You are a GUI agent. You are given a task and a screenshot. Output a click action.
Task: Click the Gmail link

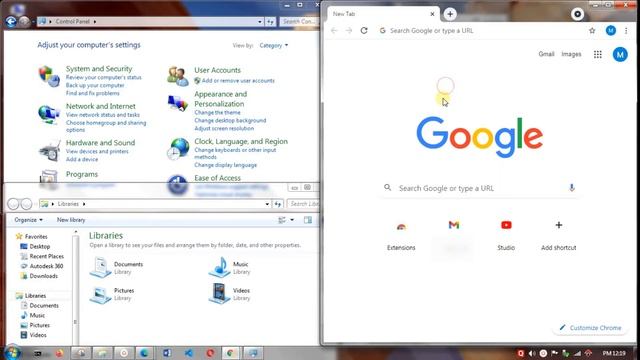point(546,54)
